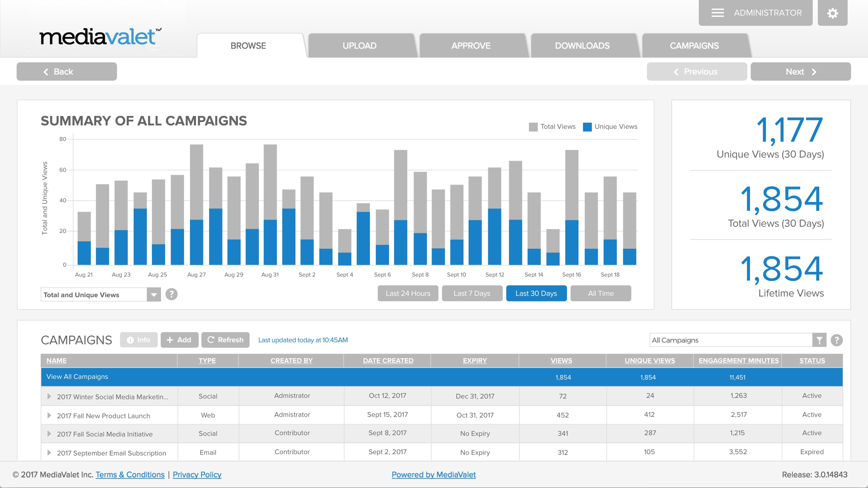
Task: Click the filter funnel icon
Action: click(x=819, y=340)
